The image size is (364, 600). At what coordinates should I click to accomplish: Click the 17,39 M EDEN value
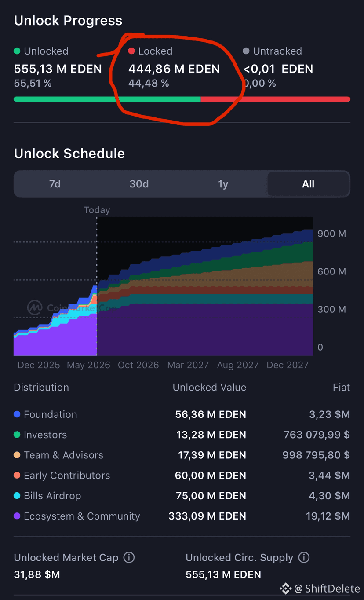(x=212, y=455)
